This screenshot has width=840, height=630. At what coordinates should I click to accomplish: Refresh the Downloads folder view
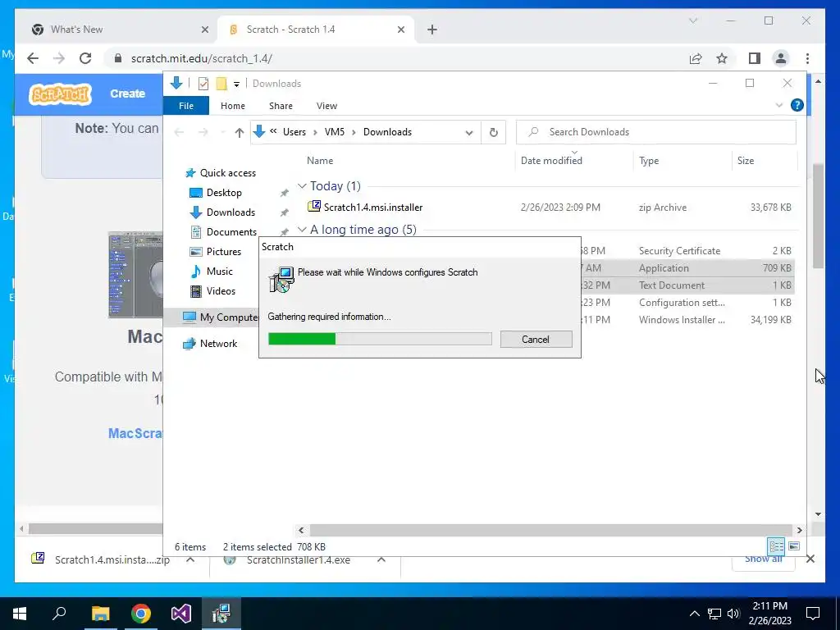coord(493,132)
